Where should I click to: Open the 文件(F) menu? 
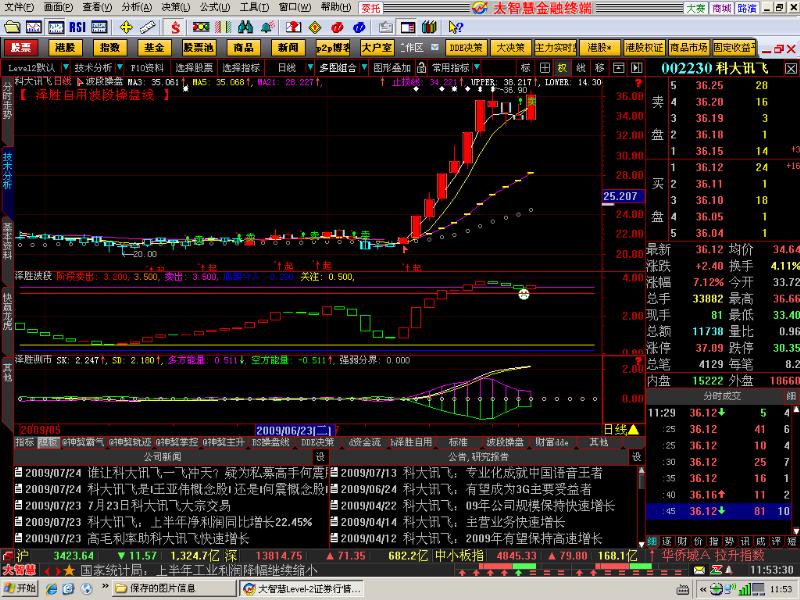click(x=18, y=8)
